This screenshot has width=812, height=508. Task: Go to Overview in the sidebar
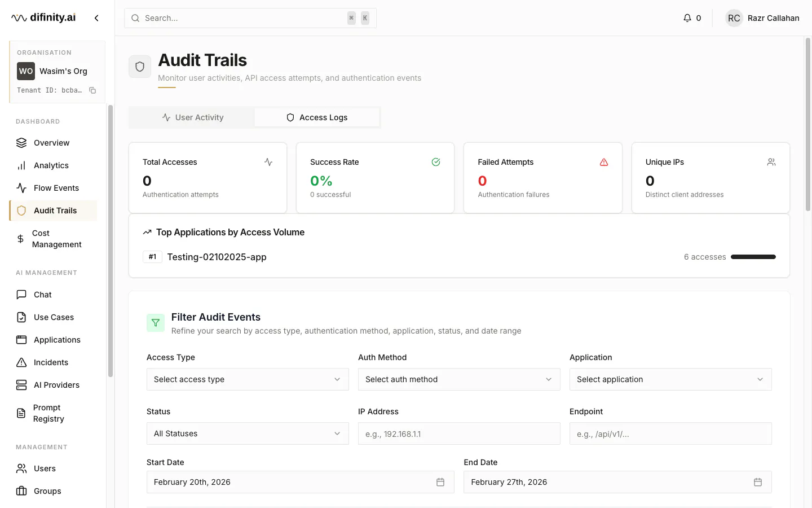click(x=54, y=143)
